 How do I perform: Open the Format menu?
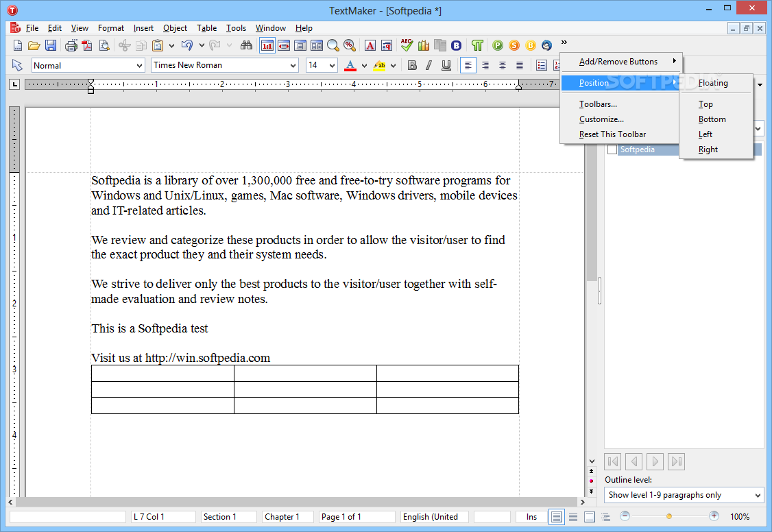coord(111,28)
